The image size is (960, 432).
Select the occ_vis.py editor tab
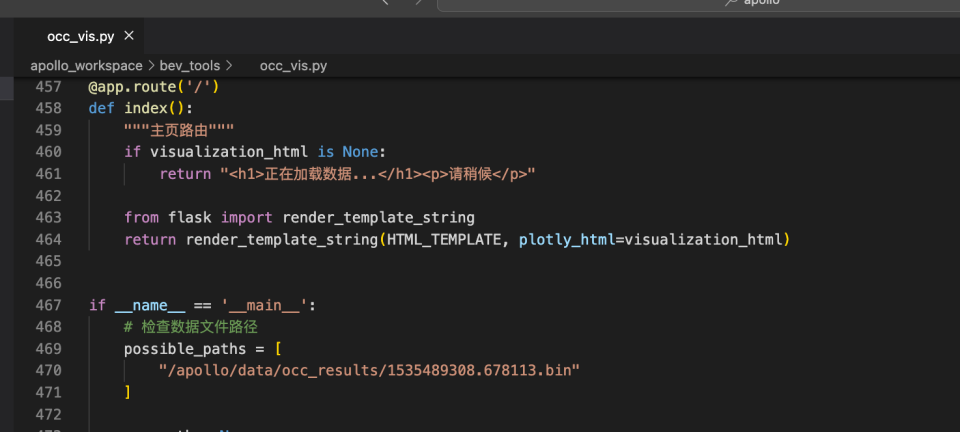pyautogui.click(x=80, y=36)
